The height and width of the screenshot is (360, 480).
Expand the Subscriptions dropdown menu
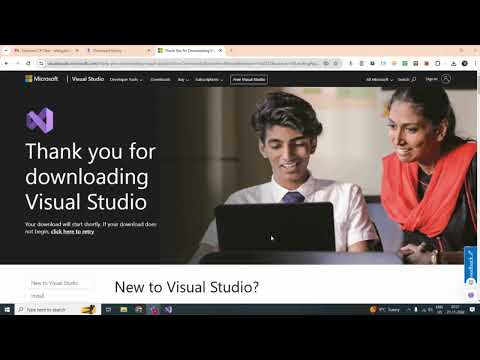click(x=209, y=80)
